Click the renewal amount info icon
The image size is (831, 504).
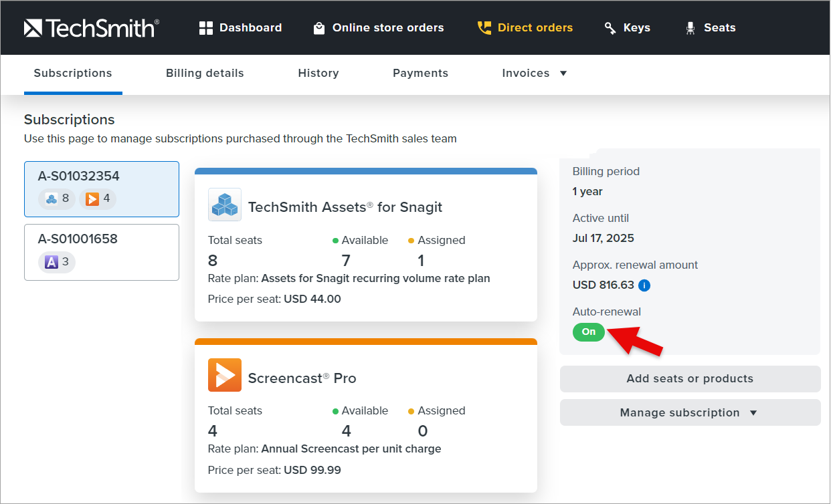point(644,285)
